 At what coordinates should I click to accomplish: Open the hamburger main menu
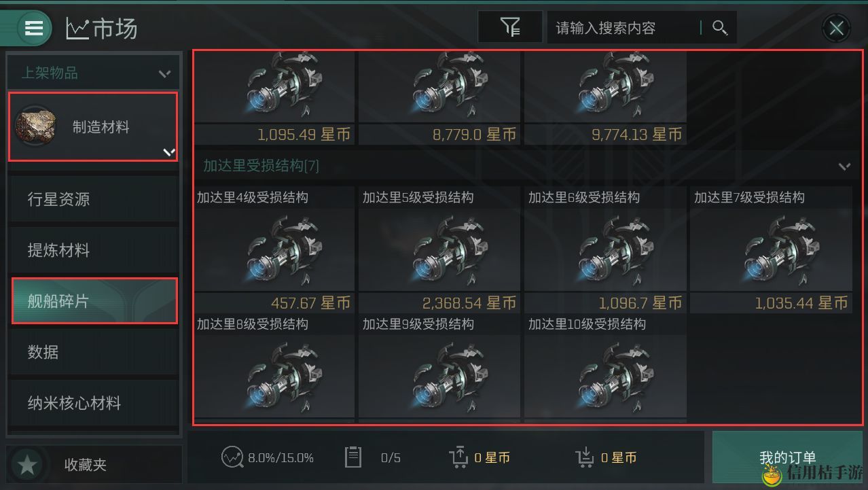(x=32, y=28)
